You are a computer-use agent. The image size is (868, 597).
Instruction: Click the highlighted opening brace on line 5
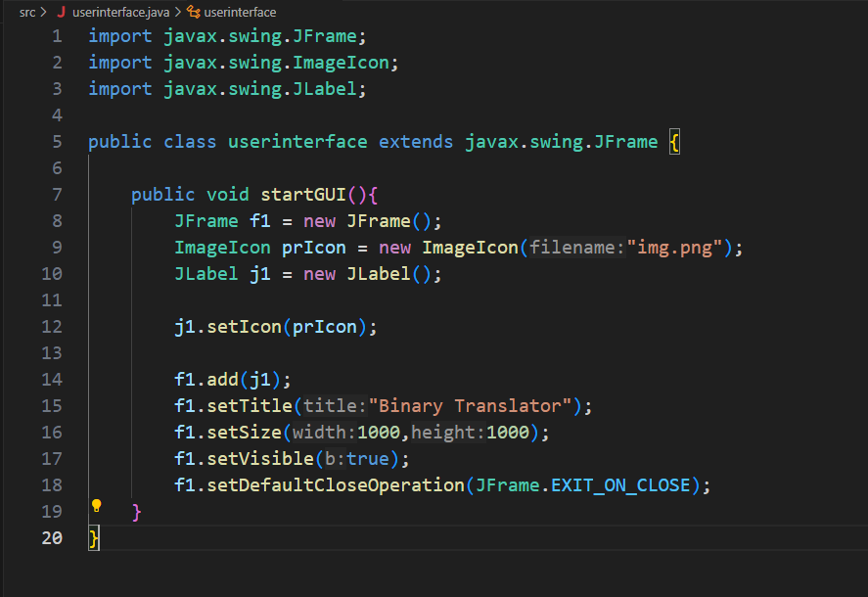click(x=674, y=142)
